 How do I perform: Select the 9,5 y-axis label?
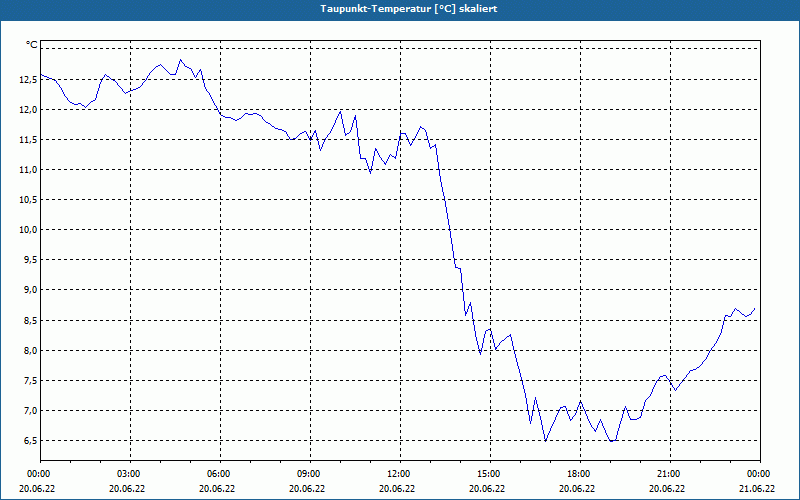pos(31,260)
